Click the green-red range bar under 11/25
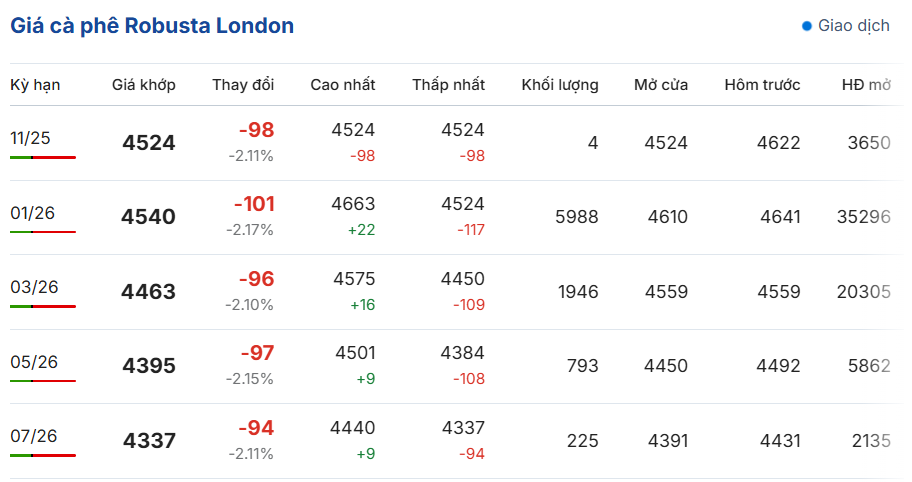The height and width of the screenshot is (482, 912). 43,157
